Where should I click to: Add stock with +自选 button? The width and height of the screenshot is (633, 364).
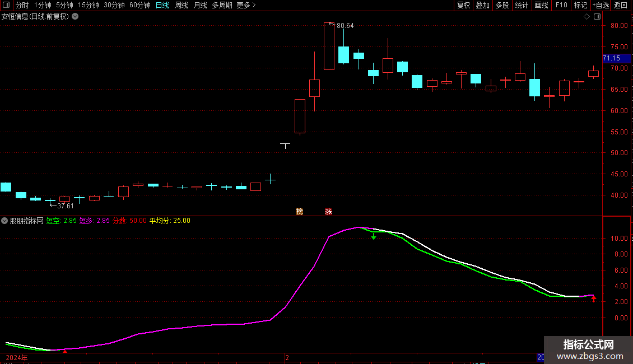601,5
